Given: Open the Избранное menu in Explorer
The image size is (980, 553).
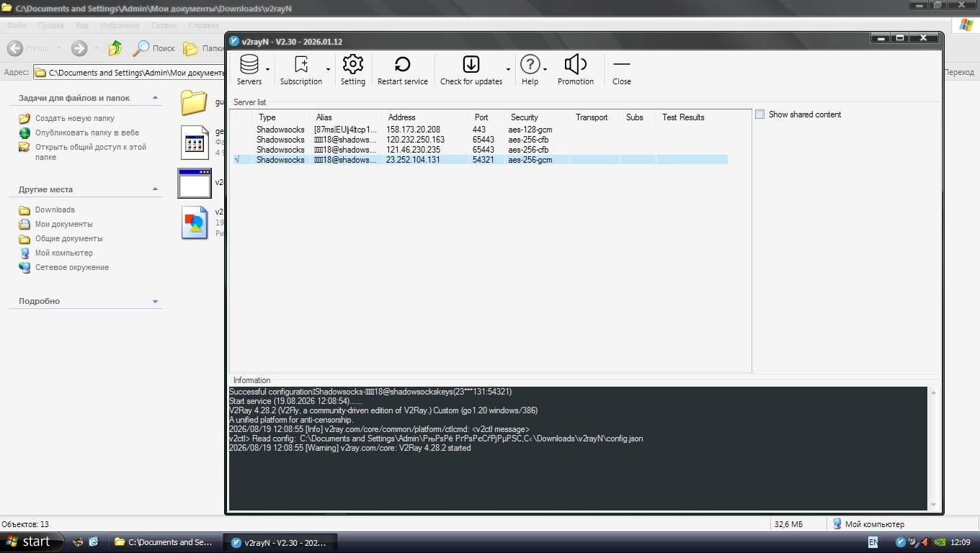Looking at the screenshot, I should point(120,25).
